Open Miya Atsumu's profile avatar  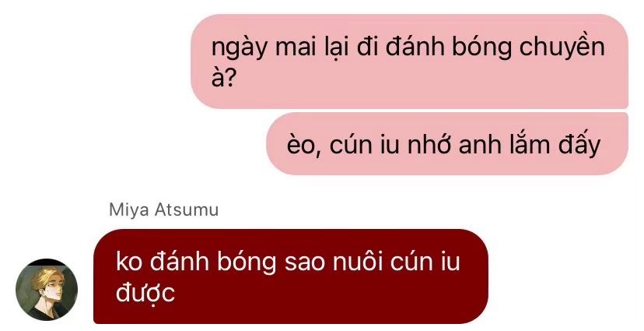47,290
